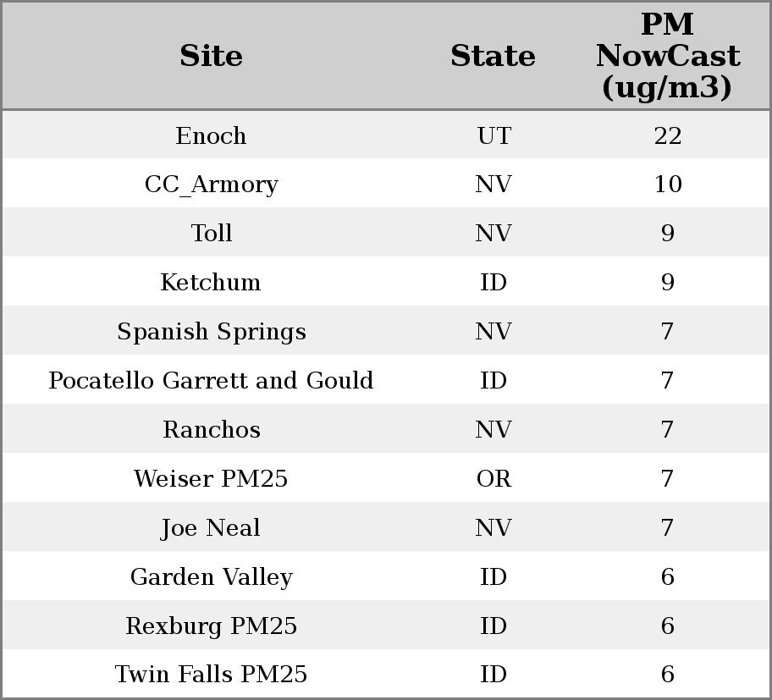Click Enoch's row in the table
772x700 pixels.
385,135
